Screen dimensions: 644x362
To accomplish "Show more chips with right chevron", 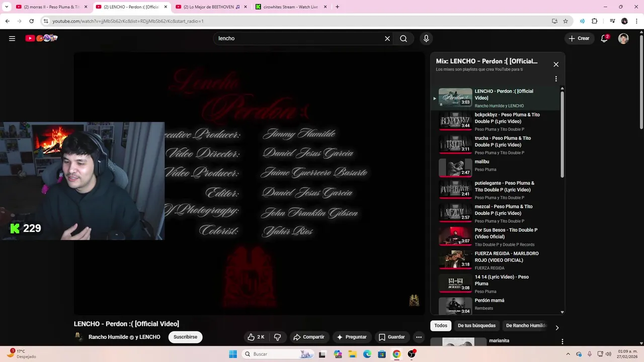I will [557, 328].
